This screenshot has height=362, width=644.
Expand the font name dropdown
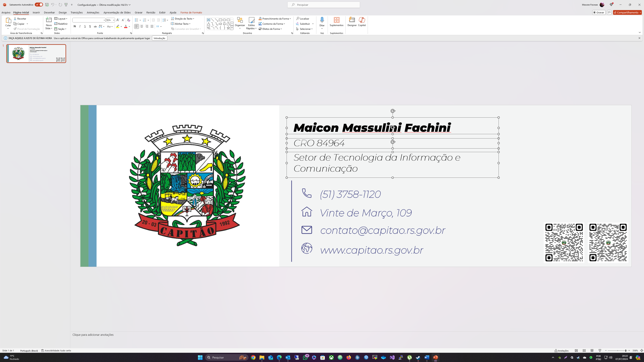point(104,20)
